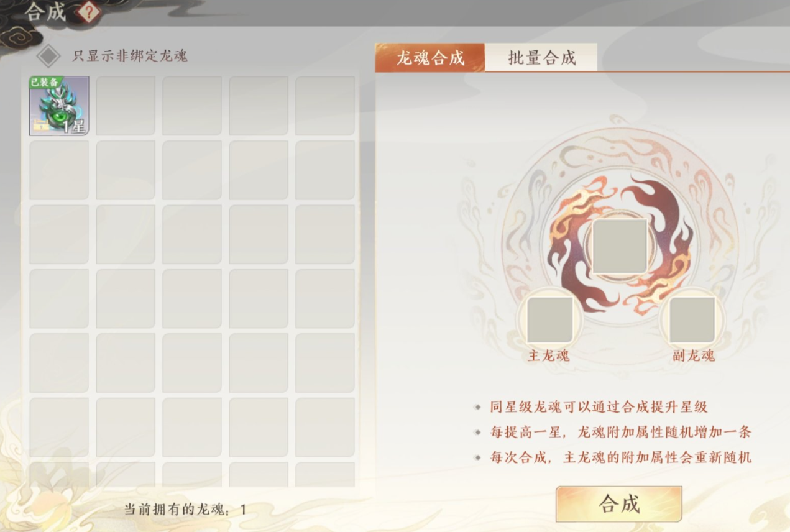
Task: Select the equipped 1星 dragon soul item
Action: (59, 106)
